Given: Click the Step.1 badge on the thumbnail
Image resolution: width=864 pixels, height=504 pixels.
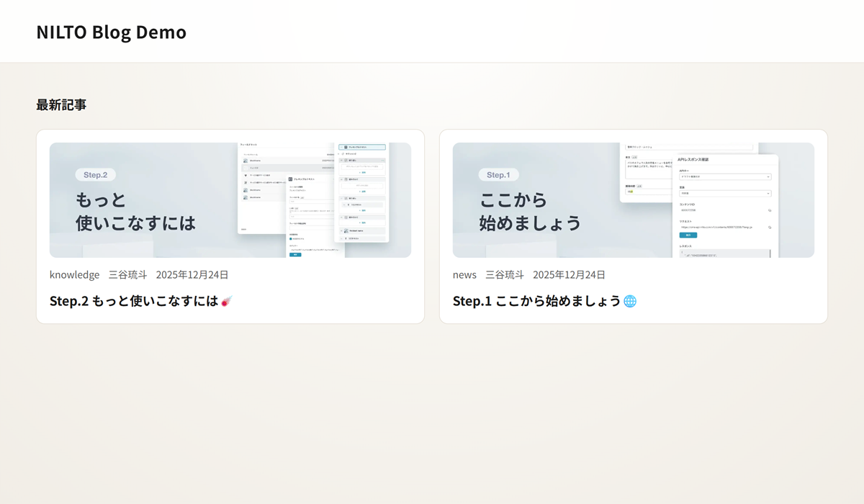Looking at the screenshot, I should [x=498, y=175].
